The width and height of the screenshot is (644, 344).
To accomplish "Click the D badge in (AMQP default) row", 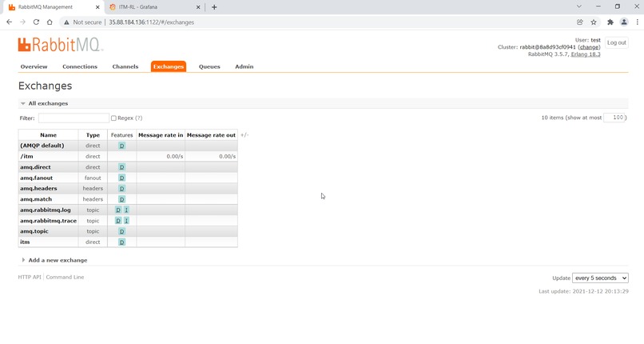I will pos(121,146).
